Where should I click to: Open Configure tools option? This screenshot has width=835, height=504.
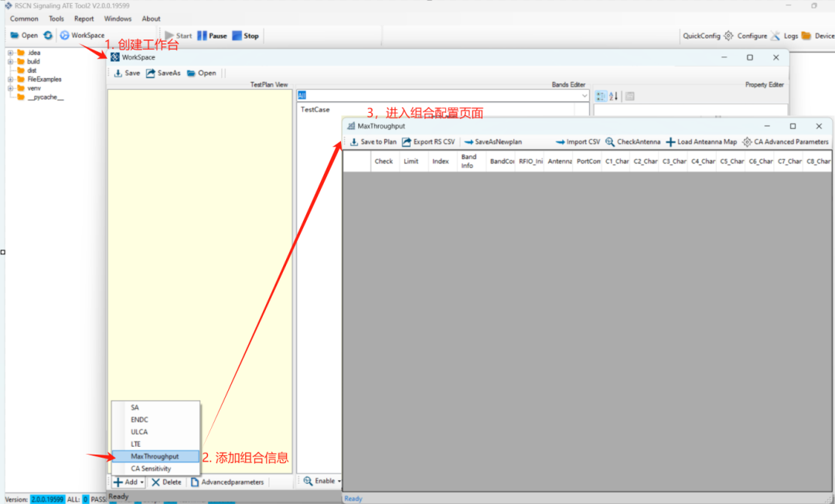click(758, 36)
